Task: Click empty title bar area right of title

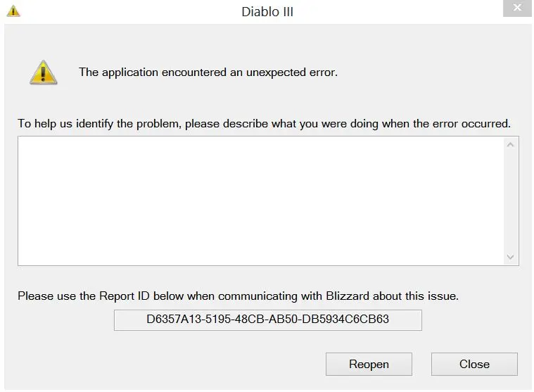Action: click(x=394, y=12)
